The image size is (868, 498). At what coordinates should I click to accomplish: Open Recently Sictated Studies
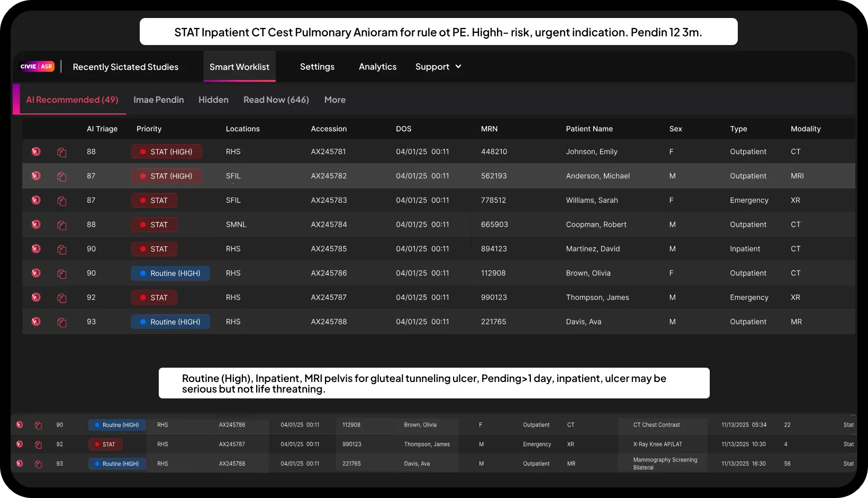click(x=125, y=67)
